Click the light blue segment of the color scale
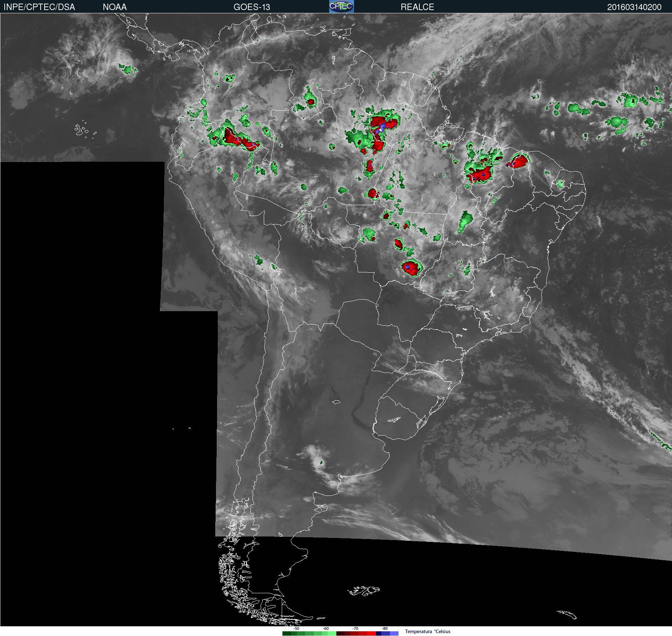Image resolution: width=672 pixels, height=636 pixels. (394, 633)
